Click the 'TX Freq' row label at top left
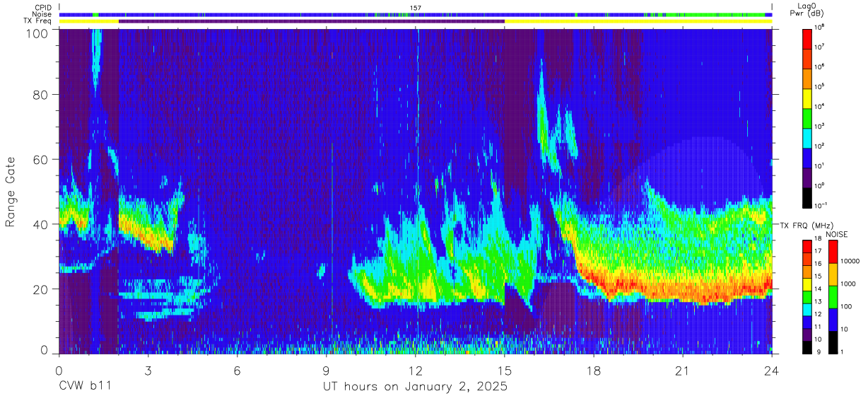Image resolution: width=868 pixels, height=401 pixels. (38, 21)
